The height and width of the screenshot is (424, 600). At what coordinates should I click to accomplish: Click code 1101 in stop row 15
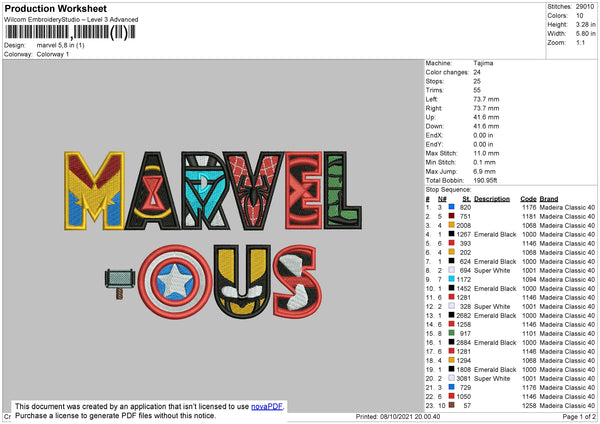pyautogui.click(x=529, y=333)
